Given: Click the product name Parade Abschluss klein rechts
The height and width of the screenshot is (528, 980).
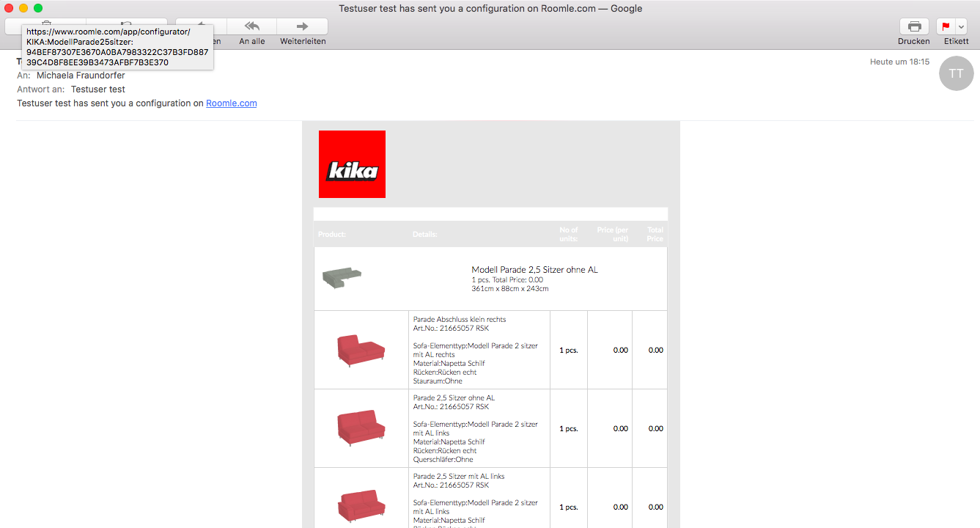Looking at the screenshot, I should coord(460,319).
